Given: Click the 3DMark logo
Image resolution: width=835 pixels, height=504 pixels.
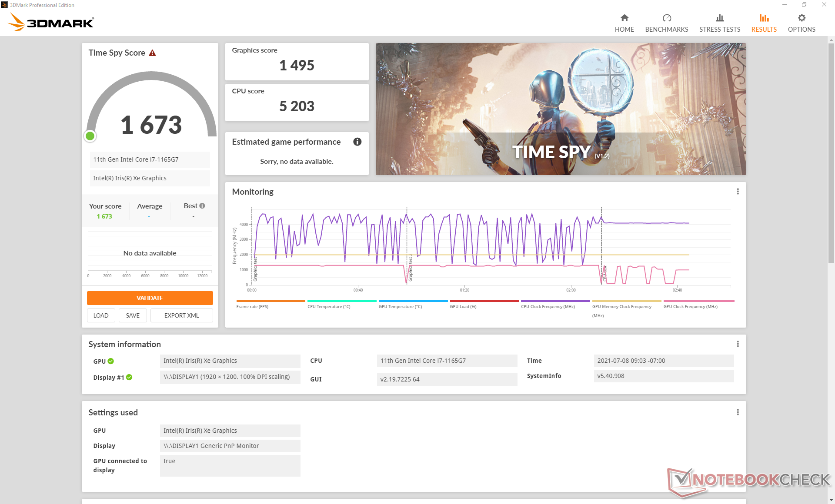Looking at the screenshot, I should point(51,22).
